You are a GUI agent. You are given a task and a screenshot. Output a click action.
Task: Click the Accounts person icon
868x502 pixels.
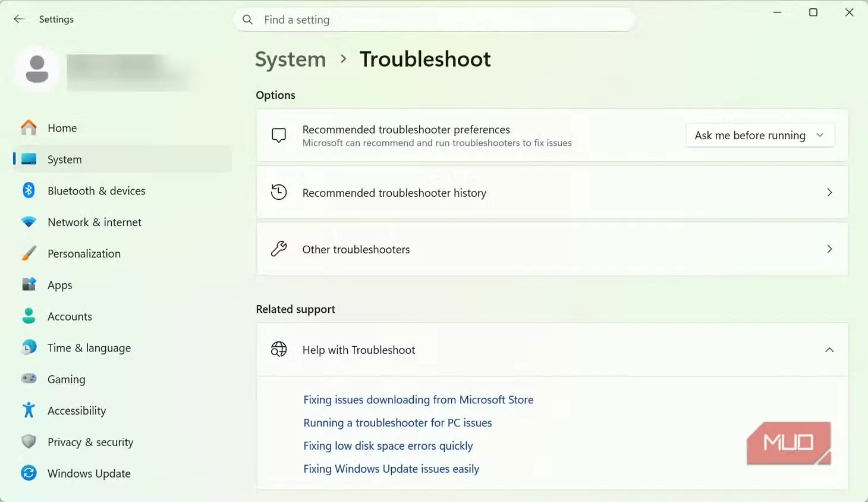(x=29, y=316)
